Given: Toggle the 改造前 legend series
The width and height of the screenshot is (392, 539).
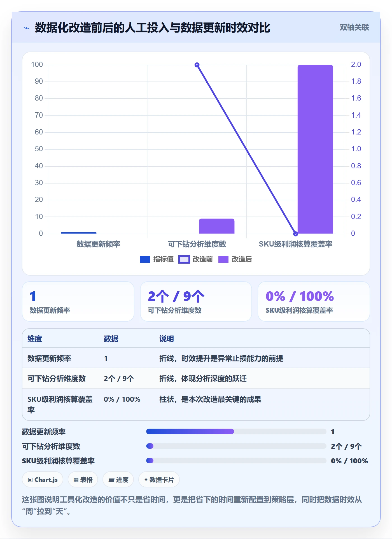Looking at the screenshot, I should point(196,259).
